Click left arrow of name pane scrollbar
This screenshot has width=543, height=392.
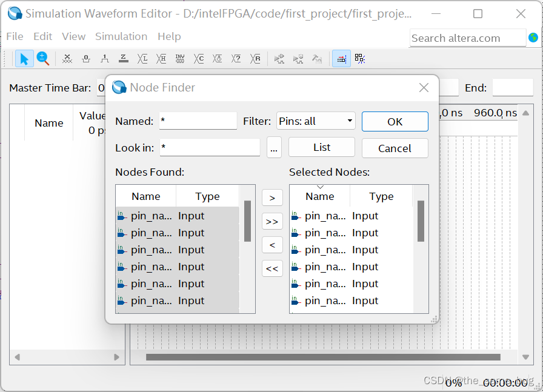coord(18,357)
